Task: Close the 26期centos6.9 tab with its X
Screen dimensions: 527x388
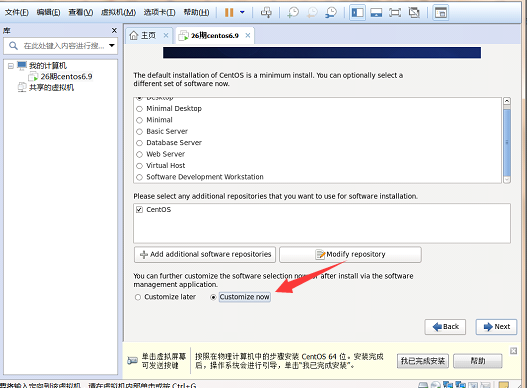Action: [248, 35]
